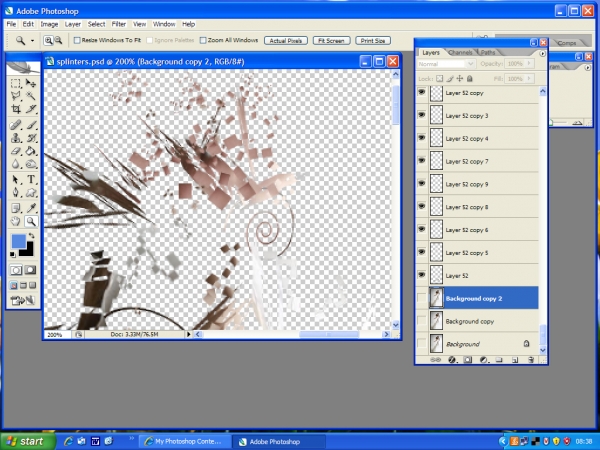Activate the Type tool
Screen dimensions: 600x450
(31, 179)
